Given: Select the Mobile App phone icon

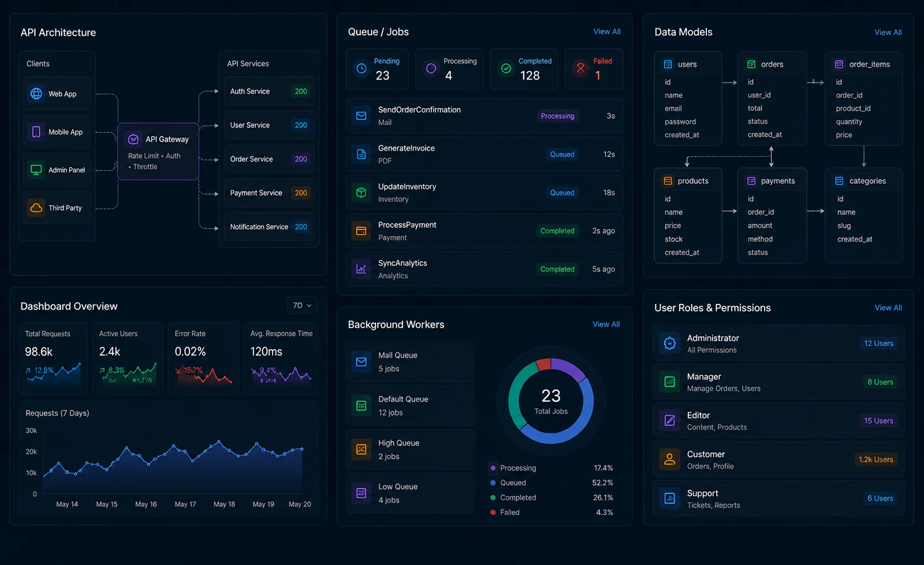Looking at the screenshot, I should 36,131.
